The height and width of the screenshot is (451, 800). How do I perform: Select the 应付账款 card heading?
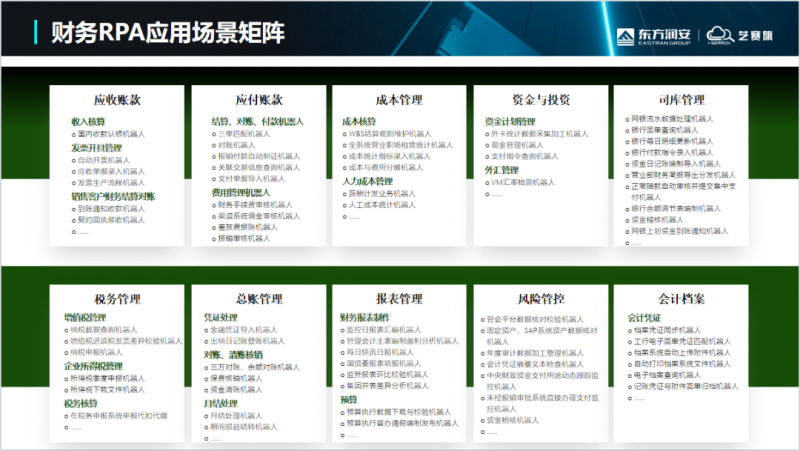coord(259,100)
